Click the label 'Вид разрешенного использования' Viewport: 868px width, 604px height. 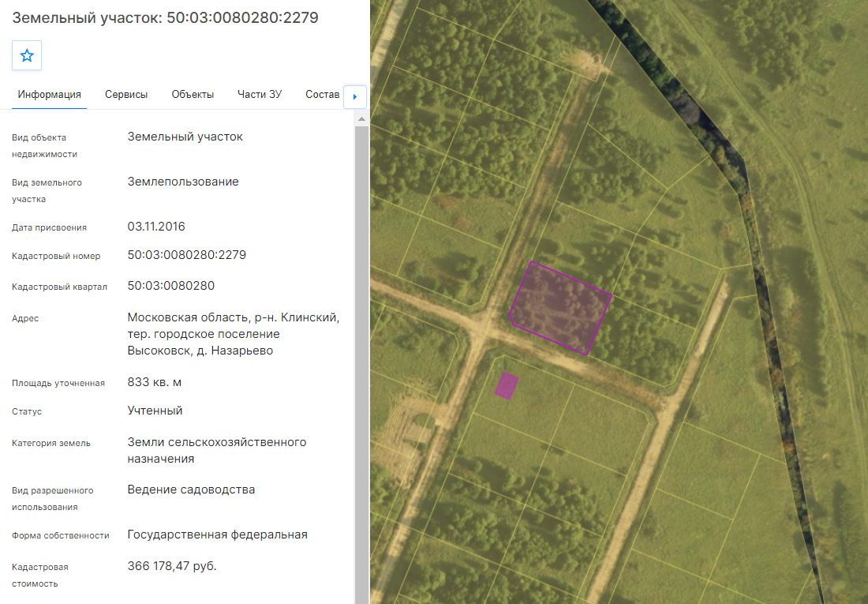coord(53,499)
